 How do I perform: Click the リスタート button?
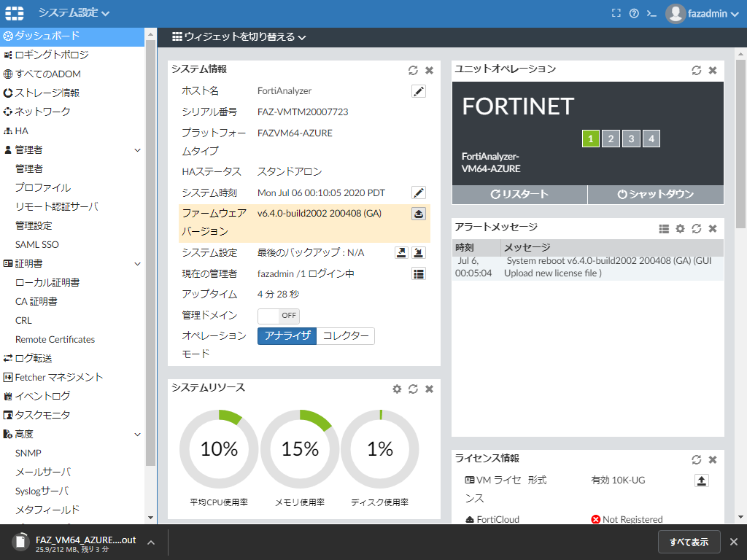click(519, 194)
